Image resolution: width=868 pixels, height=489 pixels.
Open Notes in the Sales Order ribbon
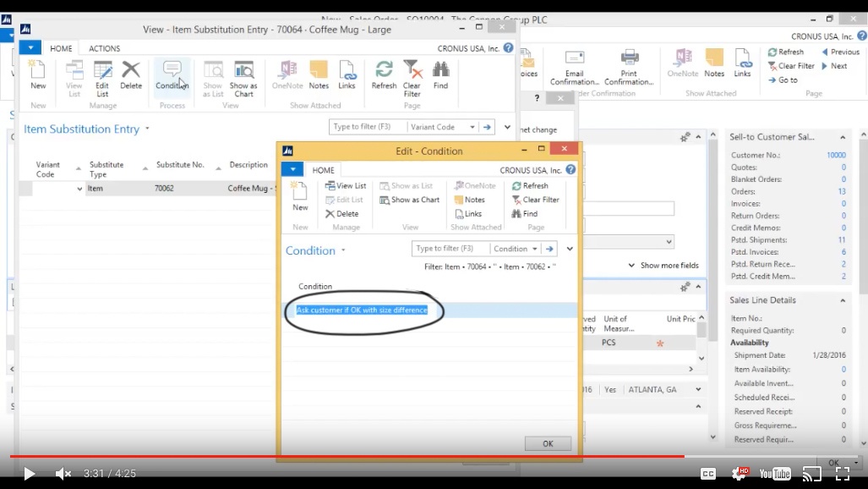[714, 63]
